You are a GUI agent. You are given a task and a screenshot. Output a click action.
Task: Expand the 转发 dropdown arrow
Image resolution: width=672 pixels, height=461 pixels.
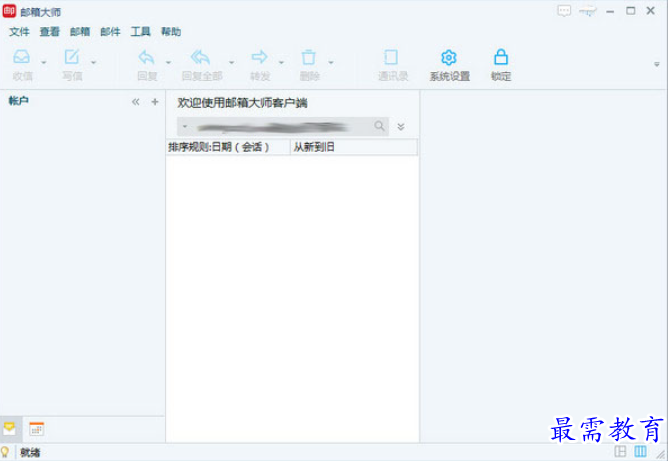tap(281, 63)
